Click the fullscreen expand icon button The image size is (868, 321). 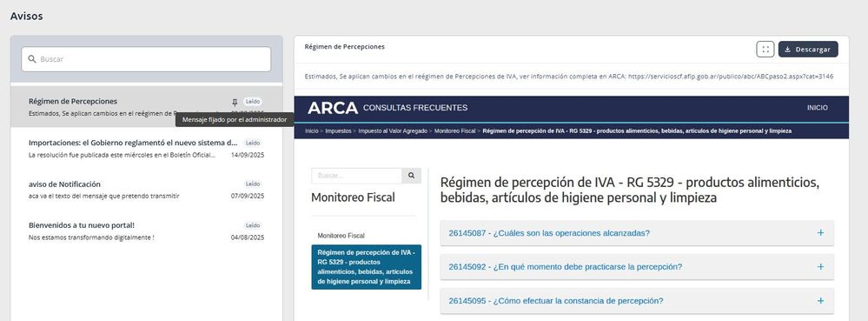tap(765, 50)
